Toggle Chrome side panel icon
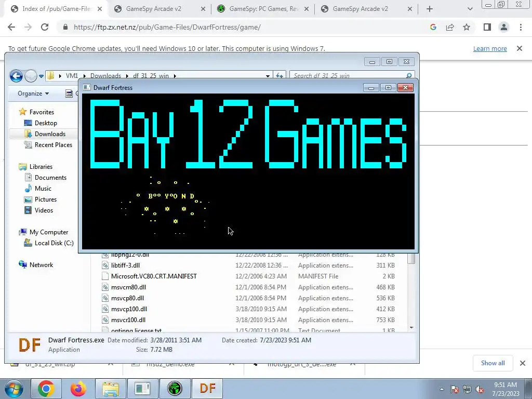The image size is (532, 399). (487, 27)
